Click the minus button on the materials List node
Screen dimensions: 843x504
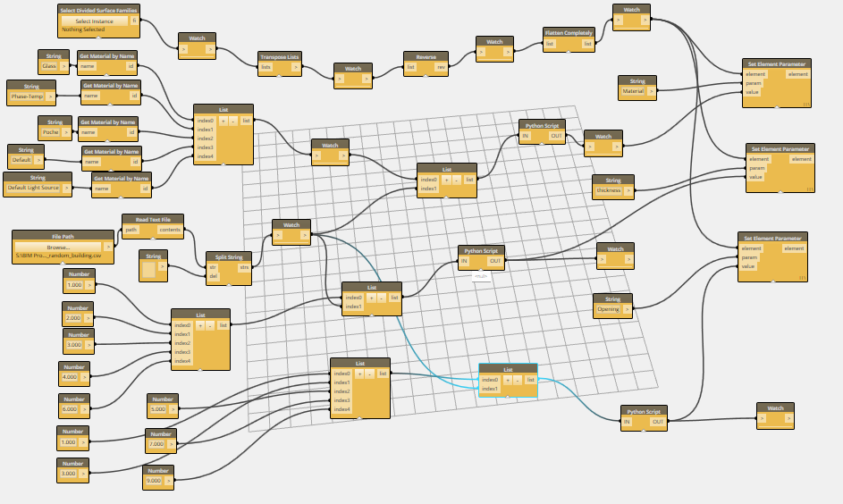232,121
